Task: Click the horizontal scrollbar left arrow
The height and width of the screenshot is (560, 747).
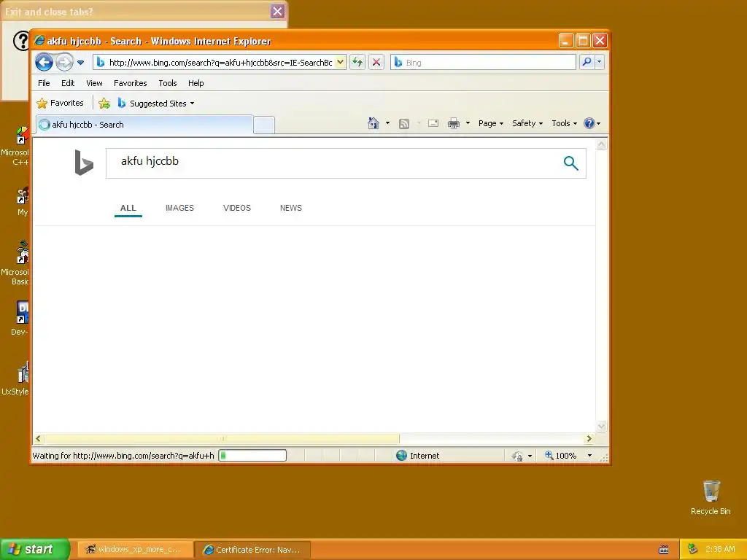Action: click(39, 438)
